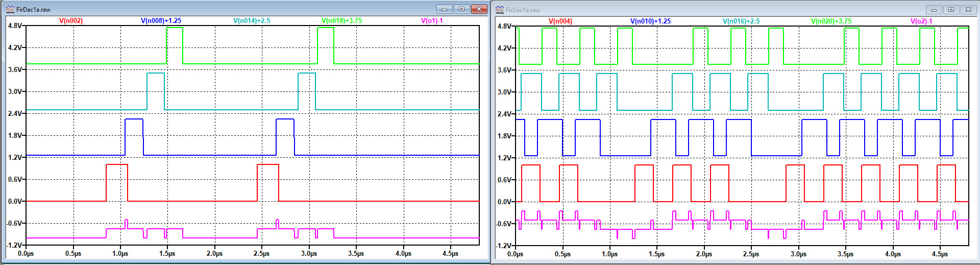Image resolution: width=980 pixels, height=265 pixels.
Task: Close the right FirDac1a.raw window
Action: [x=968, y=10]
